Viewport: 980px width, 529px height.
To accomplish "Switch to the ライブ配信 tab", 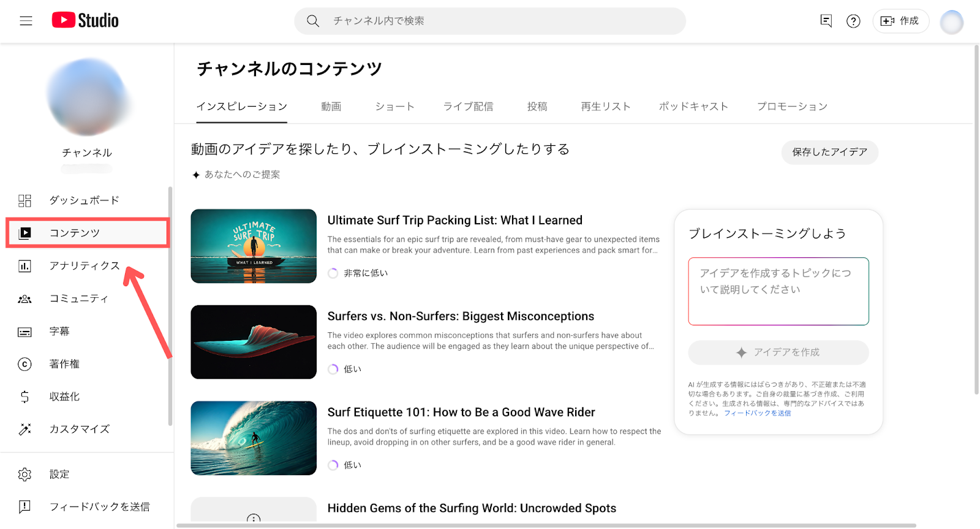I will [469, 107].
